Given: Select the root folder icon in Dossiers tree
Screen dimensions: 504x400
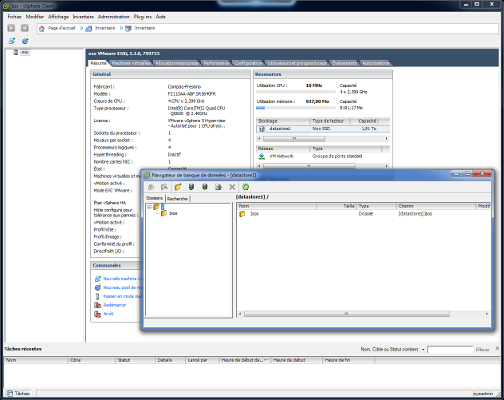Looking at the screenshot, I should pos(156,207).
